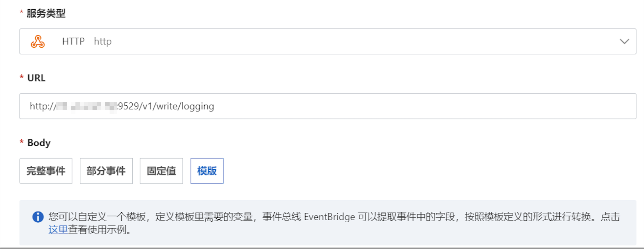Image resolution: width=644 pixels, height=249 pixels.
Task: Focus the URL input field
Action: click(x=328, y=106)
